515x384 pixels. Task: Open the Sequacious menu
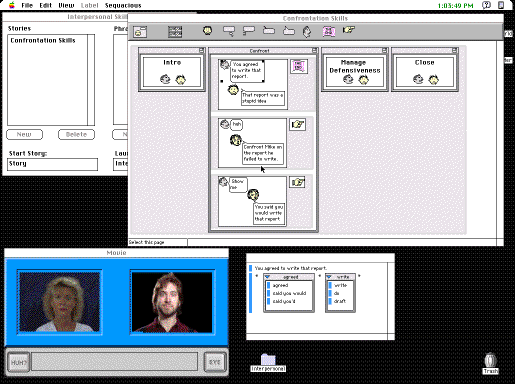click(123, 5)
